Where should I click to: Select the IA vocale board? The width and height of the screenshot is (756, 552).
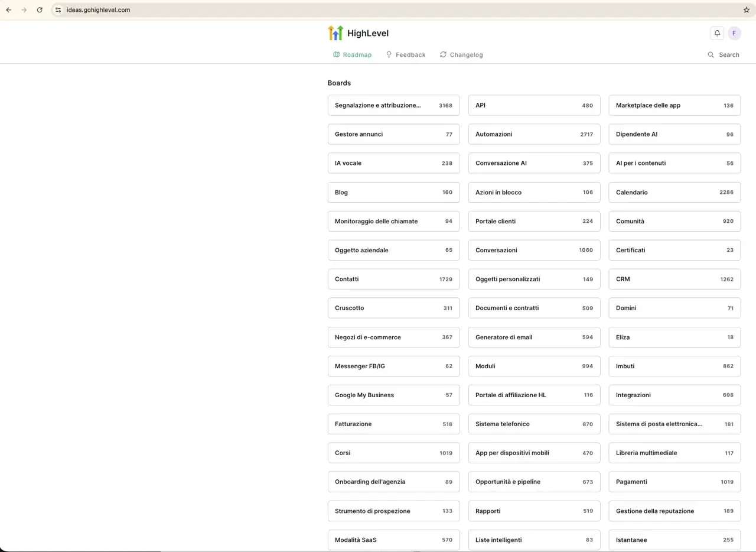coord(393,163)
